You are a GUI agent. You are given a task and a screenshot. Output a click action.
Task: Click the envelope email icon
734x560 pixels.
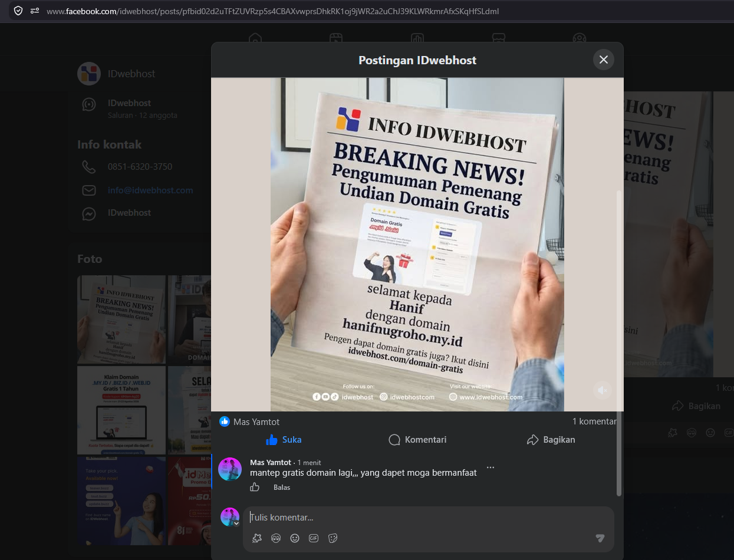[x=89, y=190]
